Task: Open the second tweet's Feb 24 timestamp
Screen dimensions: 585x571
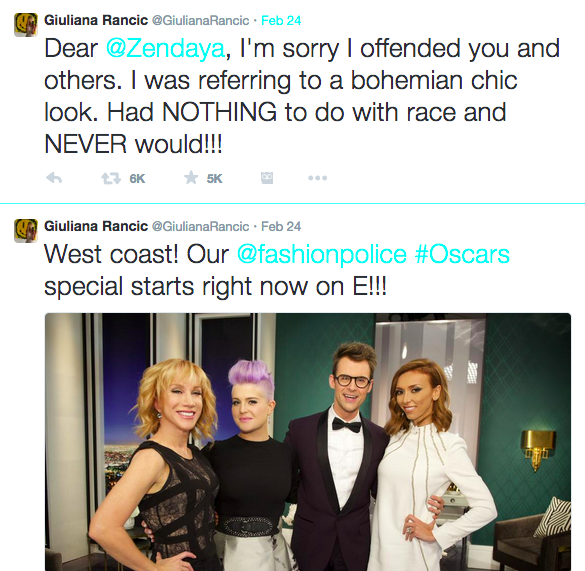Action: click(281, 226)
